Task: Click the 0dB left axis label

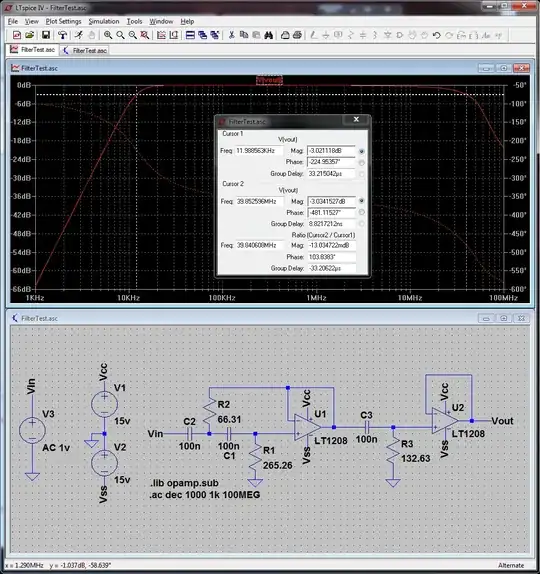Action: coord(24,85)
